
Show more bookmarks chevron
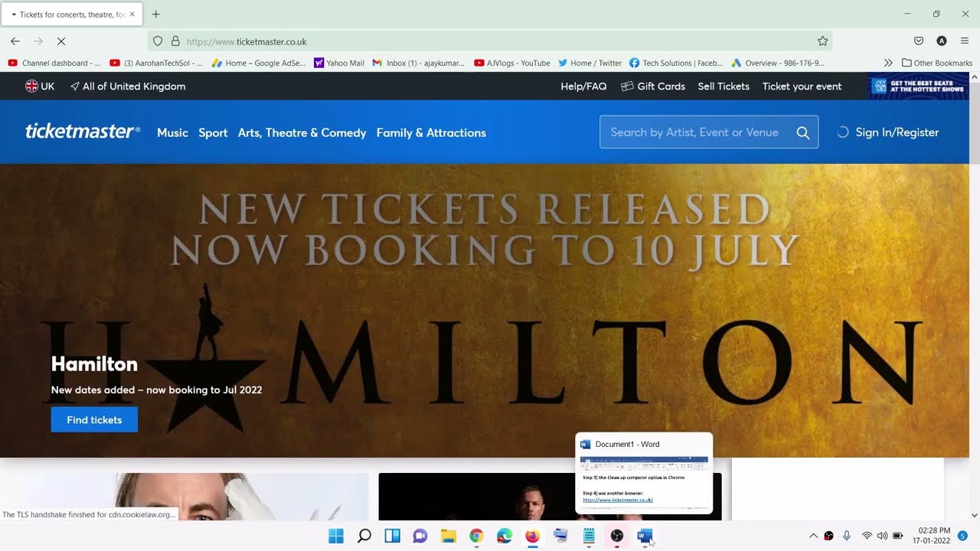pos(888,63)
